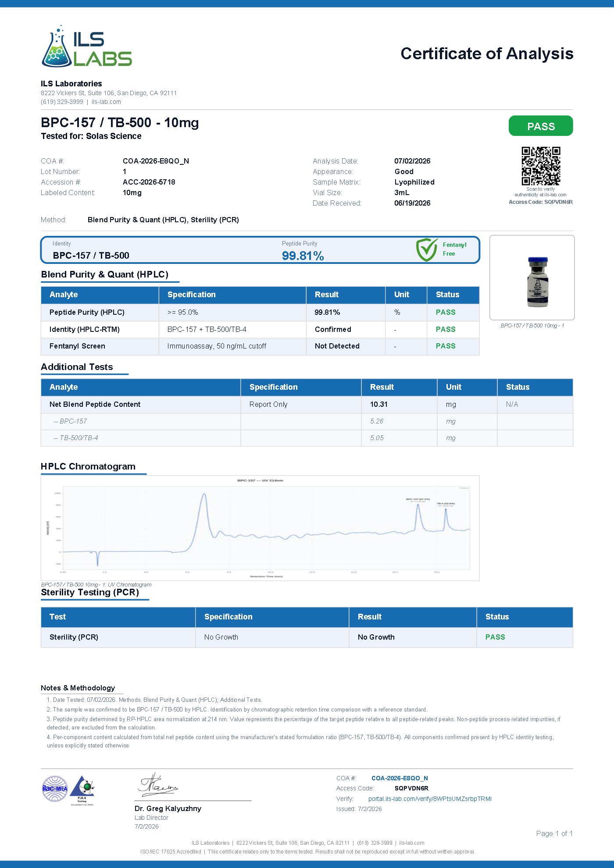
Task: Click the Issued: 7/2/2026 footer text
Action: click(x=359, y=809)
